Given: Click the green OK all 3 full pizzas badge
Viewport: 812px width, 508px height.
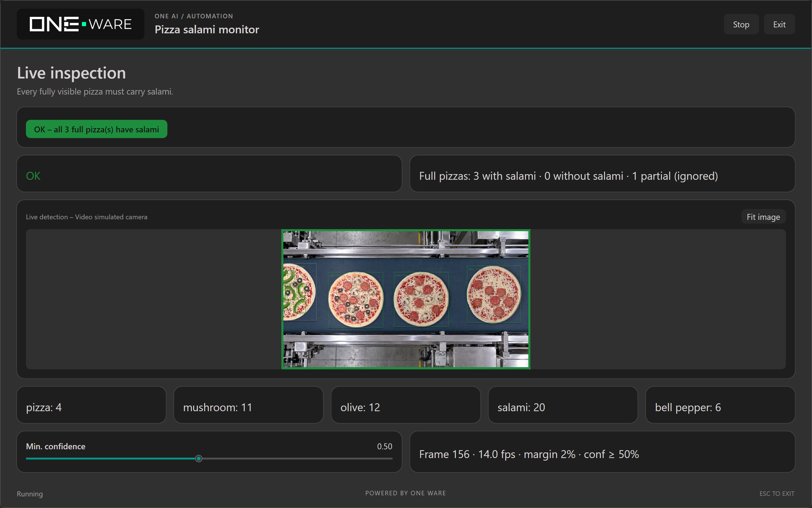Looking at the screenshot, I should (x=97, y=129).
